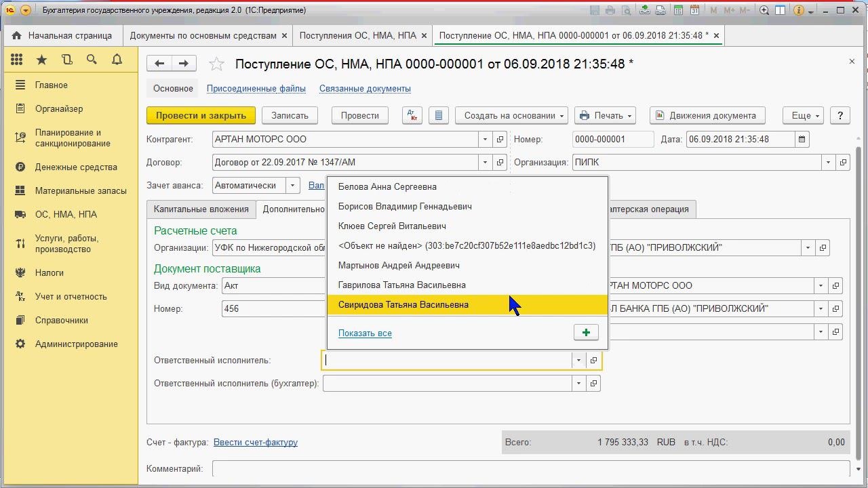This screenshot has width=868, height=488.
Task: Click the Search magnifier icon
Action: pyautogui.click(x=92, y=60)
